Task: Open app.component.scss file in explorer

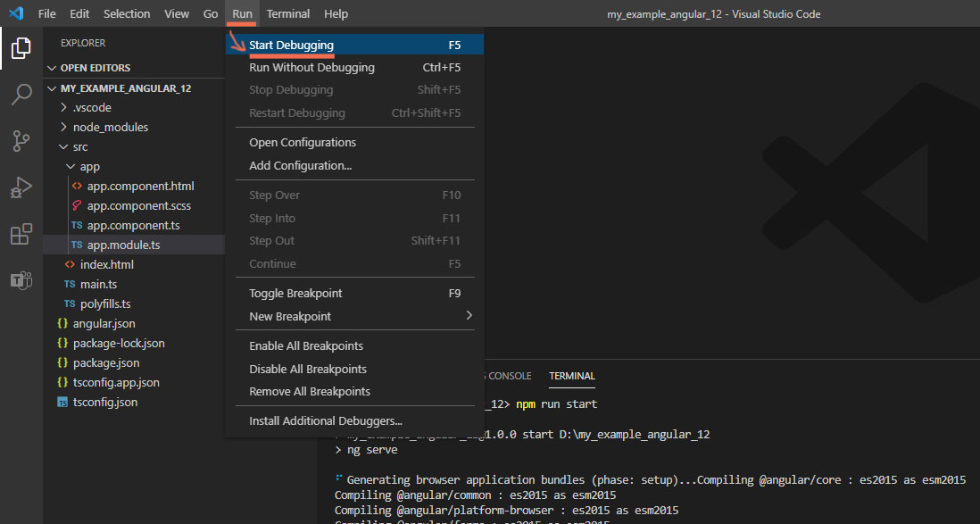Action: click(x=138, y=205)
